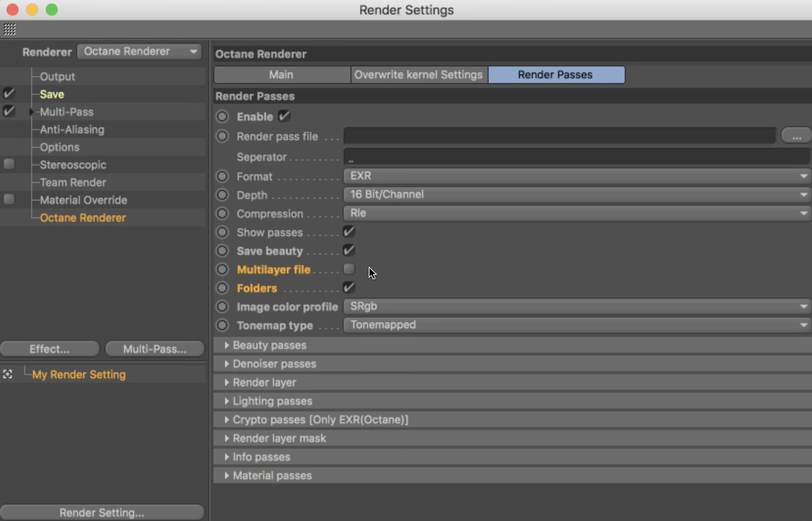Enable the Multilayer file checkbox
Viewport: 812px width, 521px height.
coord(349,269)
